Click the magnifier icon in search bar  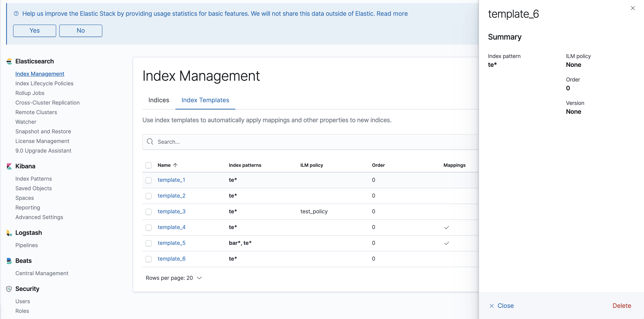click(150, 142)
